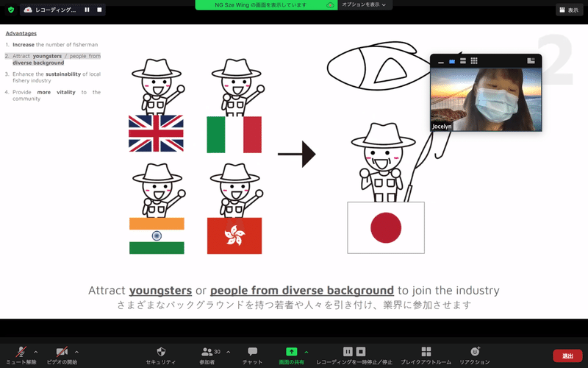The image size is (588, 368).
Task: Click item 'Enhance the sustainability of local'
Action: click(57, 77)
